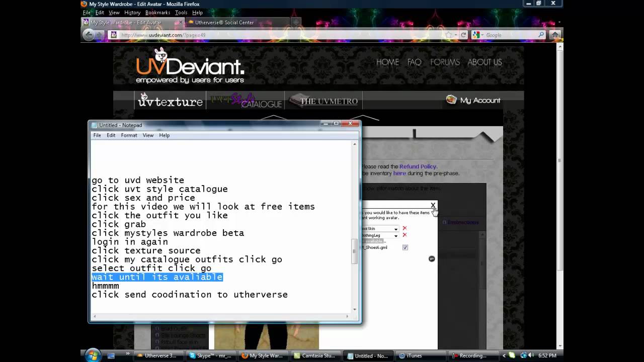Click the 'here' inventory link
Image resolution: width=644 pixels, height=362 pixels.
point(399,173)
